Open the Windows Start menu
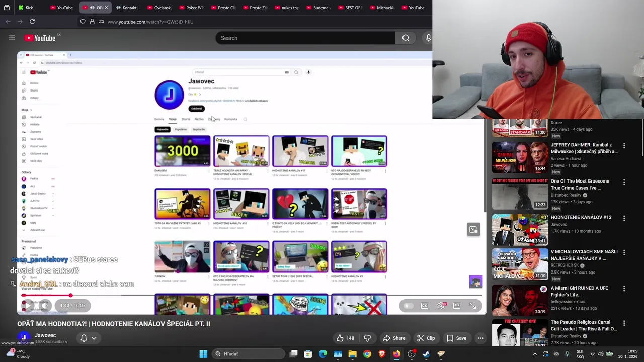This screenshot has height=362, width=644. coord(203,354)
